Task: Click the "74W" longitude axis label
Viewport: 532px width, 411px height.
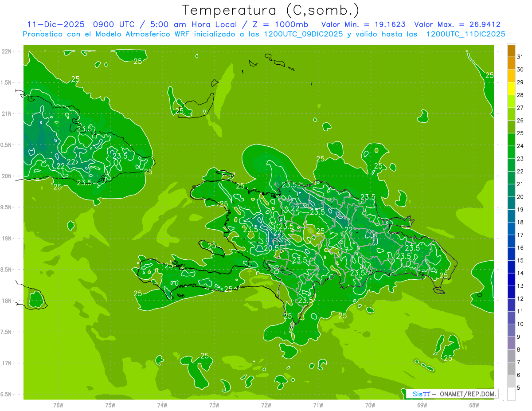Action: coord(162,405)
